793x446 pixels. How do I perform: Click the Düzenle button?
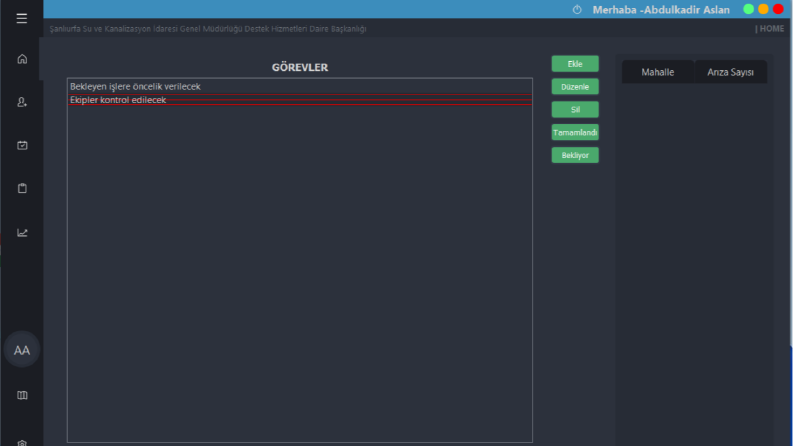(x=575, y=86)
